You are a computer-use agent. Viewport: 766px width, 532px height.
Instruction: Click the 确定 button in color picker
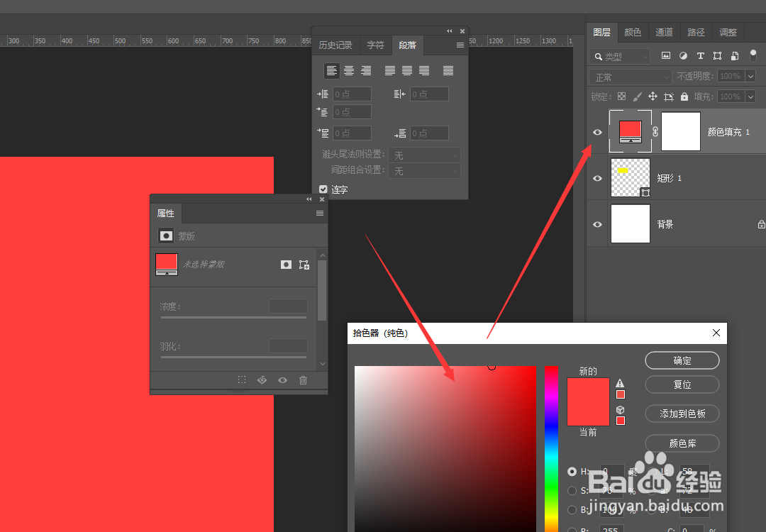pos(682,360)
